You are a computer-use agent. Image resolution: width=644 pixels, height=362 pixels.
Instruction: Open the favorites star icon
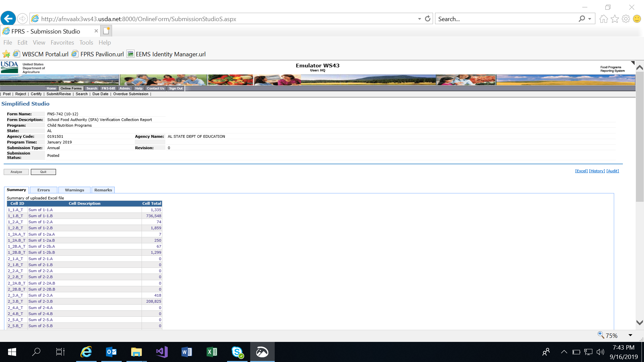coord(614,19)
